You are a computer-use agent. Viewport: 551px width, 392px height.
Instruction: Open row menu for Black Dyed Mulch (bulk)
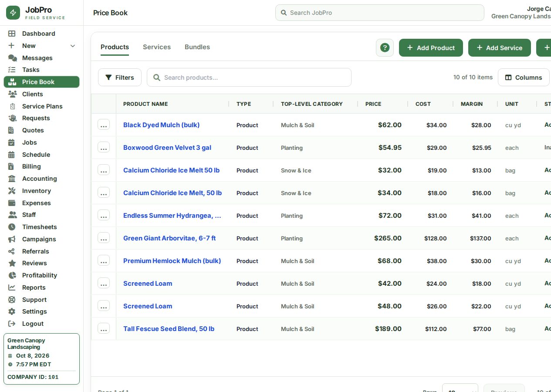click(104, 125)
